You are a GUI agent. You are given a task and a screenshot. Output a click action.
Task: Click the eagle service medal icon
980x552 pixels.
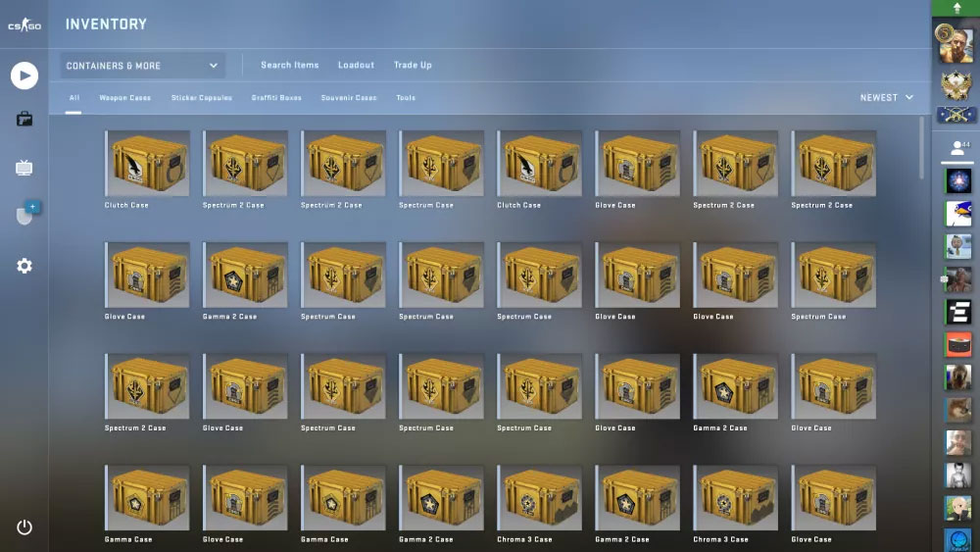[956, 85]
